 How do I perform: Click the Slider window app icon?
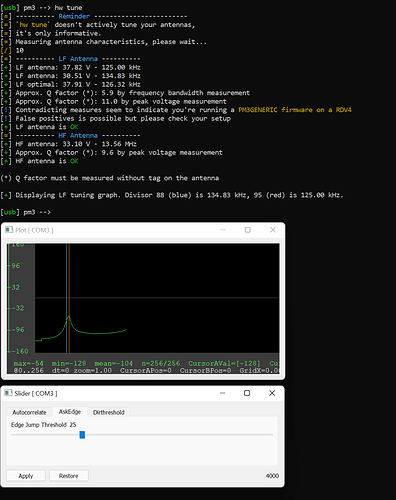point(8,393)
